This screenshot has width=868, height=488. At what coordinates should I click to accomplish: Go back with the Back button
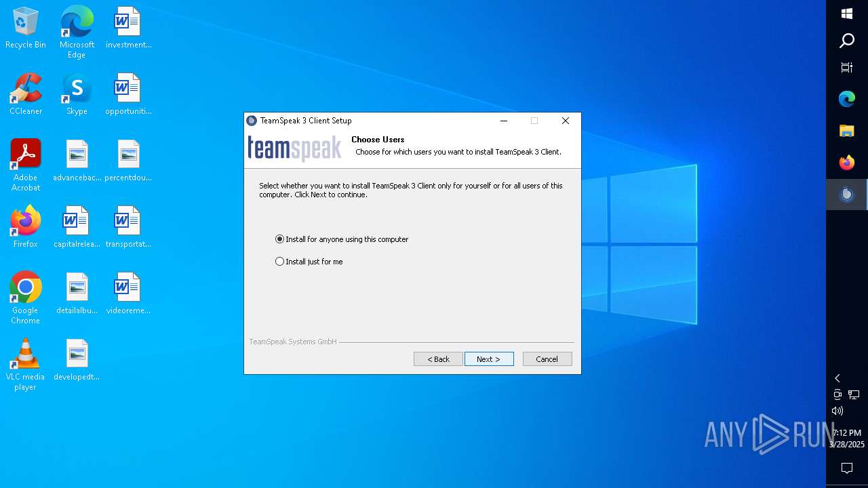coord(438,359)
